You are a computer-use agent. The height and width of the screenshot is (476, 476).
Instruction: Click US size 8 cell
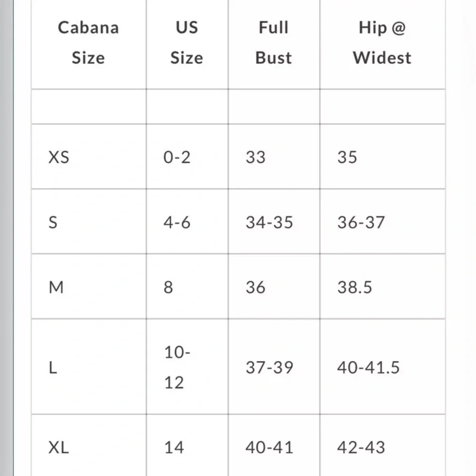pyautogui.click(x=169, y=288)
